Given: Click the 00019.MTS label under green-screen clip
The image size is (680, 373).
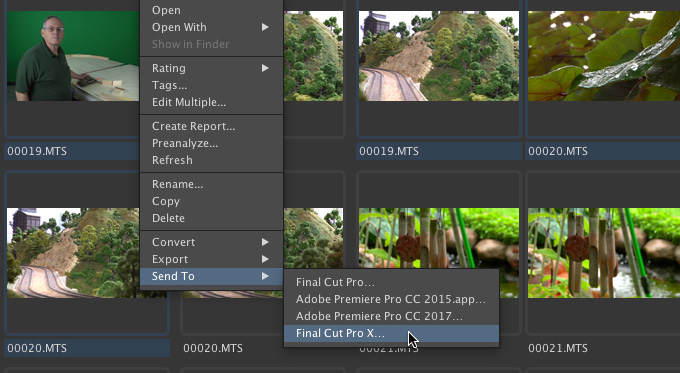Looking at the screenshot, I should pyautogui.click(x=37, y=151).
